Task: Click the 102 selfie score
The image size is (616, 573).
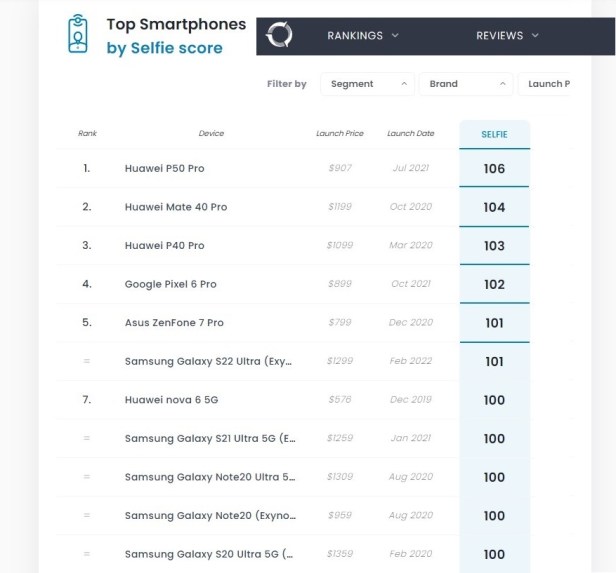Action: 494,284
